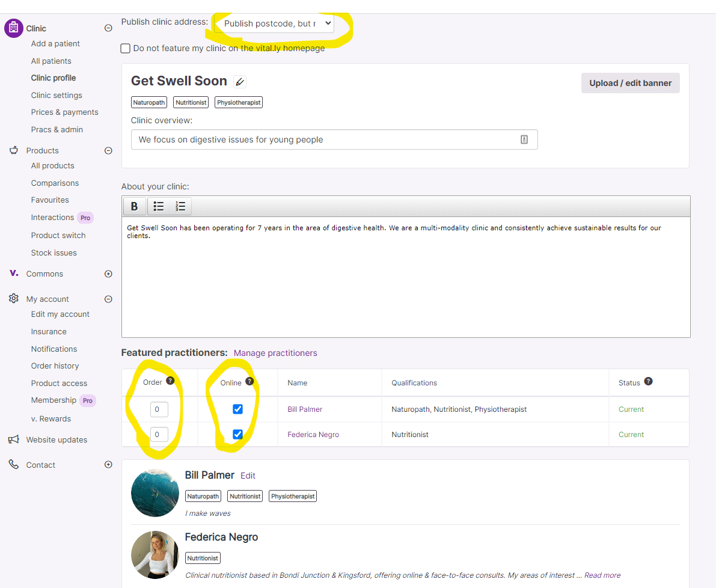Open the Manage practitioners link
716x588 pixels.
(x=275, y=353)
